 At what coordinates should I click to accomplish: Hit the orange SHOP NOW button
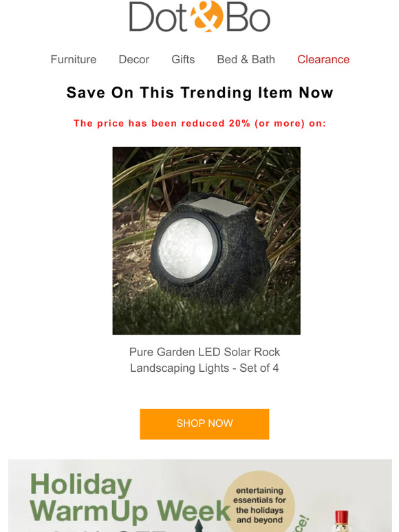pyautogui.click(x=204, y=424)
